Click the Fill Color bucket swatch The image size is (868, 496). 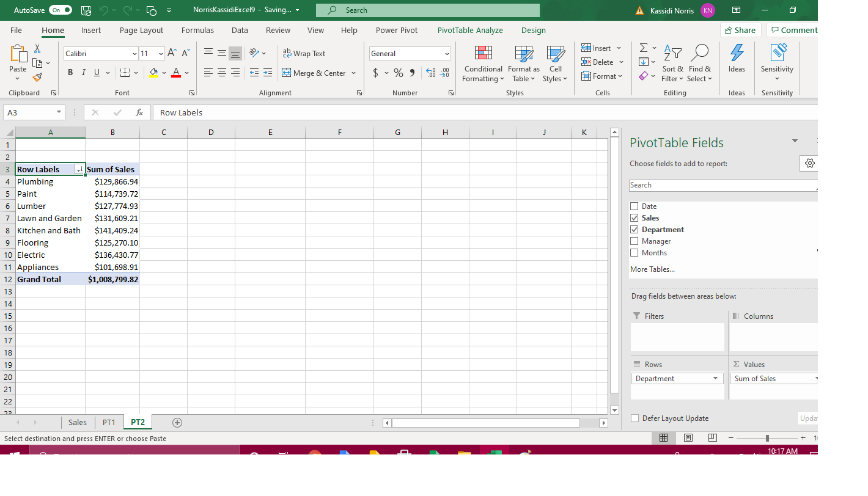tap(153, 73)
